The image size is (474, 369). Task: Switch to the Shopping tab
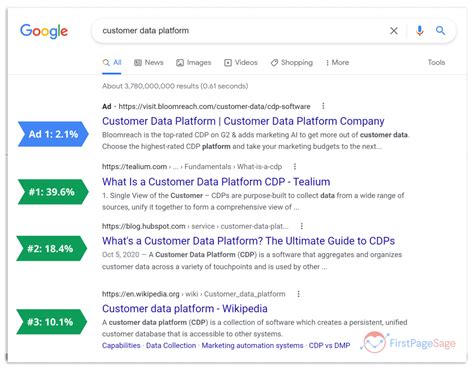pyautogui.click(x=292, y=62)
